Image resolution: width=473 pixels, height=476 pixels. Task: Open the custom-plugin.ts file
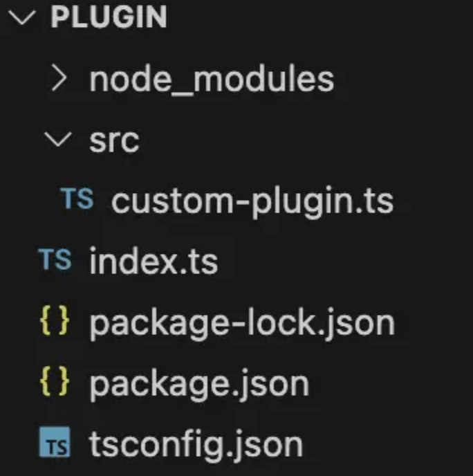pos(252,201)
